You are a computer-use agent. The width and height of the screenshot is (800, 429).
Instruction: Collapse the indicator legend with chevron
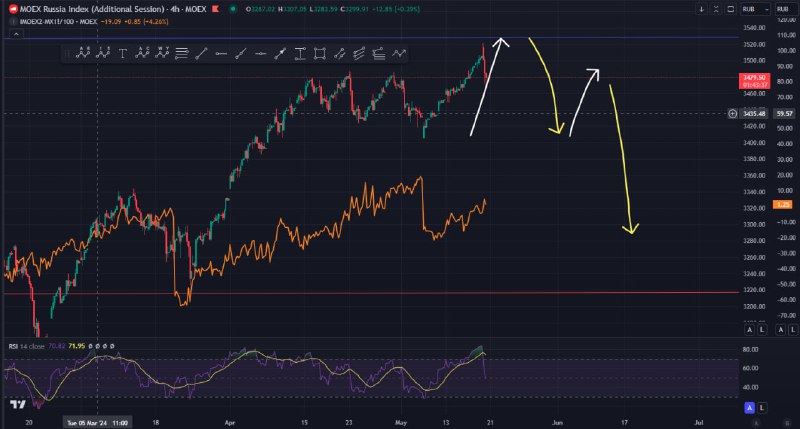click(x=16, y=34)
